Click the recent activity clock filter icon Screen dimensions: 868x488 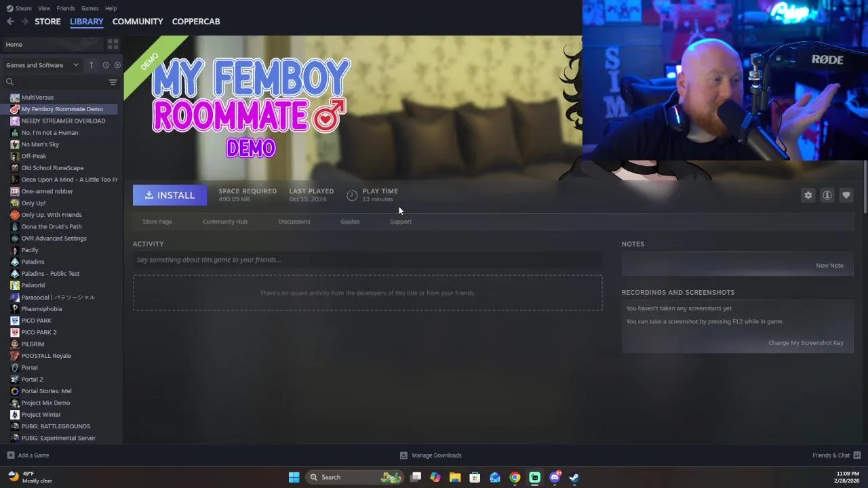(x=106, y=65)
